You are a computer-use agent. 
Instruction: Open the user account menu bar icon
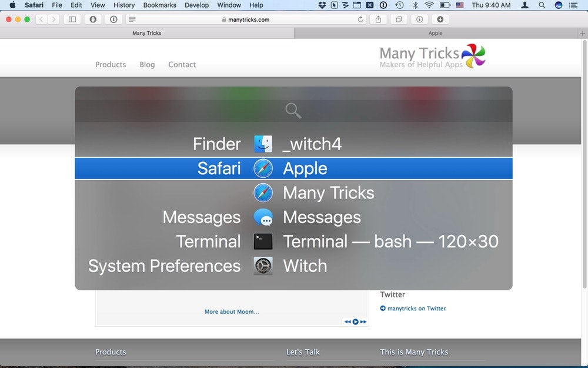524,5
